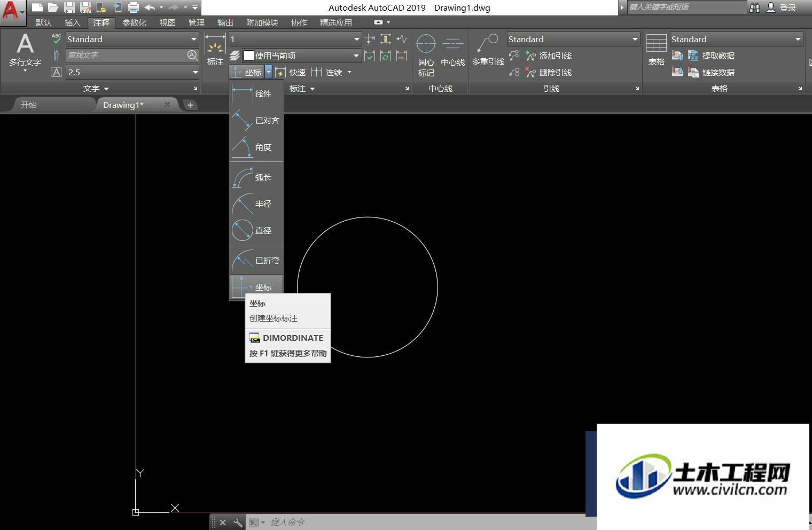Select the 坐标 ordinate option in dropdown list
Image resolution: width=812 pixels, height=530 pixels.
256,287
